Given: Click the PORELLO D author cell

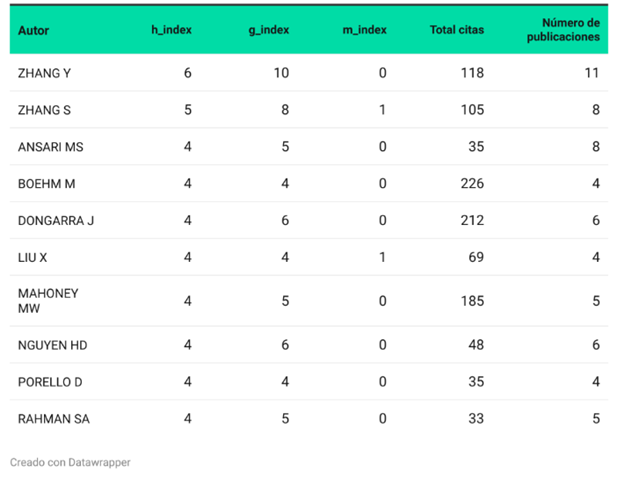Looking at the screenshot, I should click(x=50, y=382).
